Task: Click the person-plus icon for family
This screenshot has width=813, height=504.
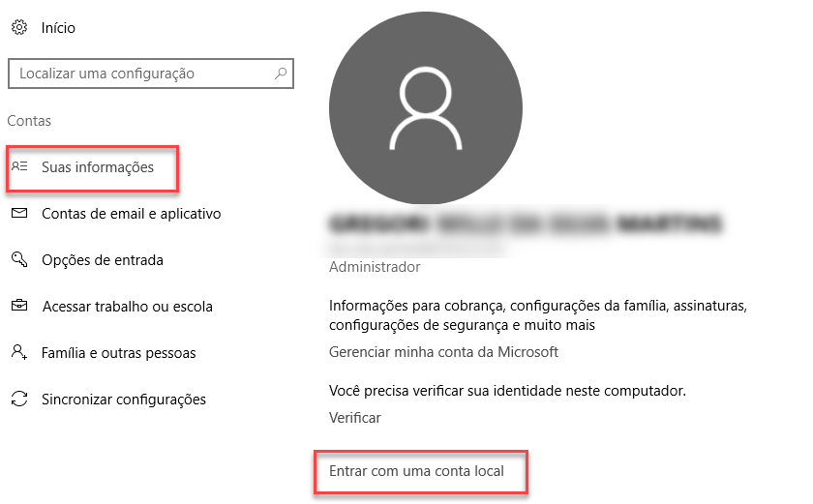Action: click(19, 352)
